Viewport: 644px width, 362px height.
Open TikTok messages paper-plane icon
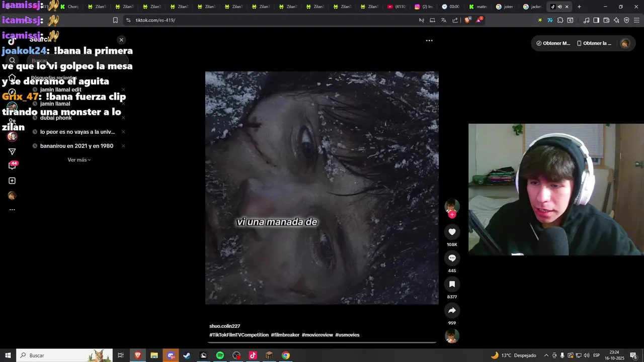point(12,151)
